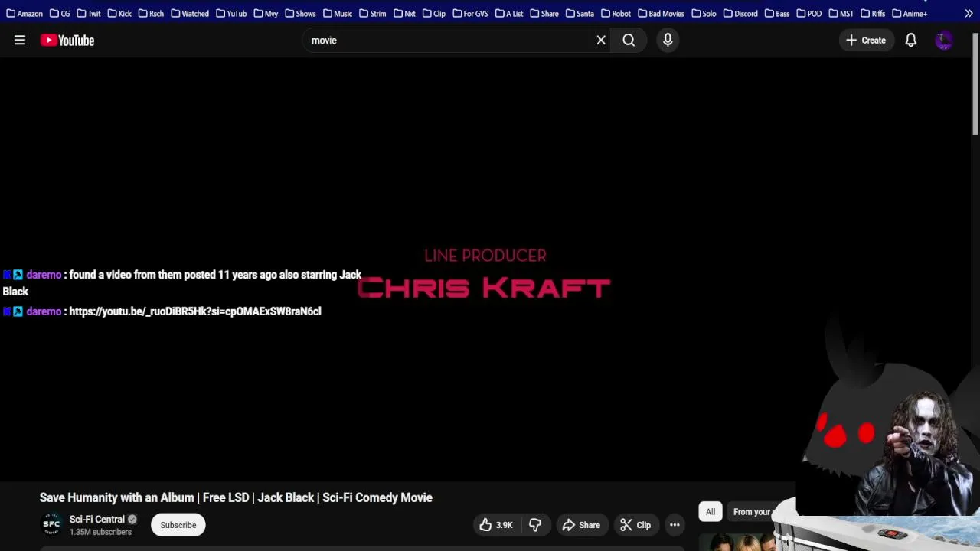Share this video

[581, 525]
